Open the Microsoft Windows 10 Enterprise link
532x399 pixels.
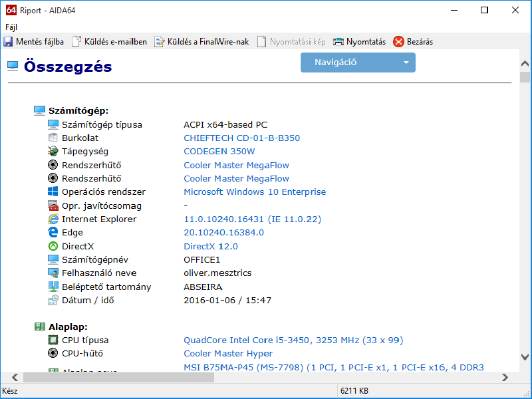[x=255, y=192]
